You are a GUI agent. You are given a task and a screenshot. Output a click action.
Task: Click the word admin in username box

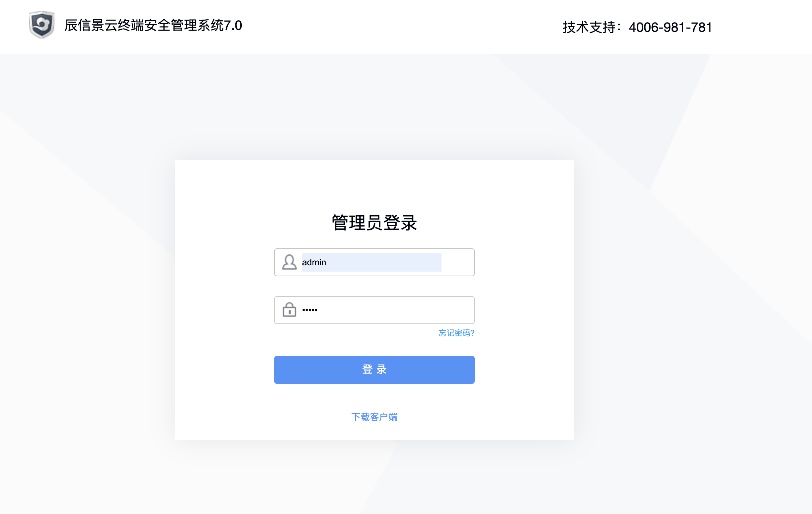coord(314,262)
